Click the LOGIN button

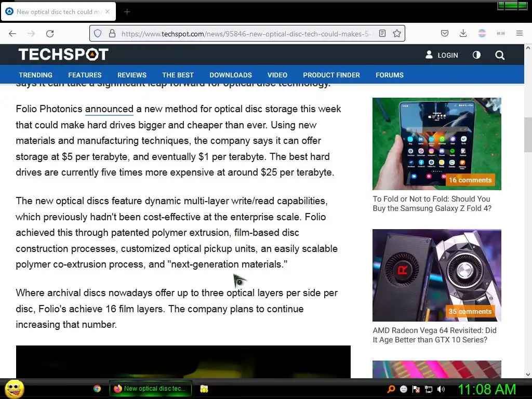coord(442,55)
